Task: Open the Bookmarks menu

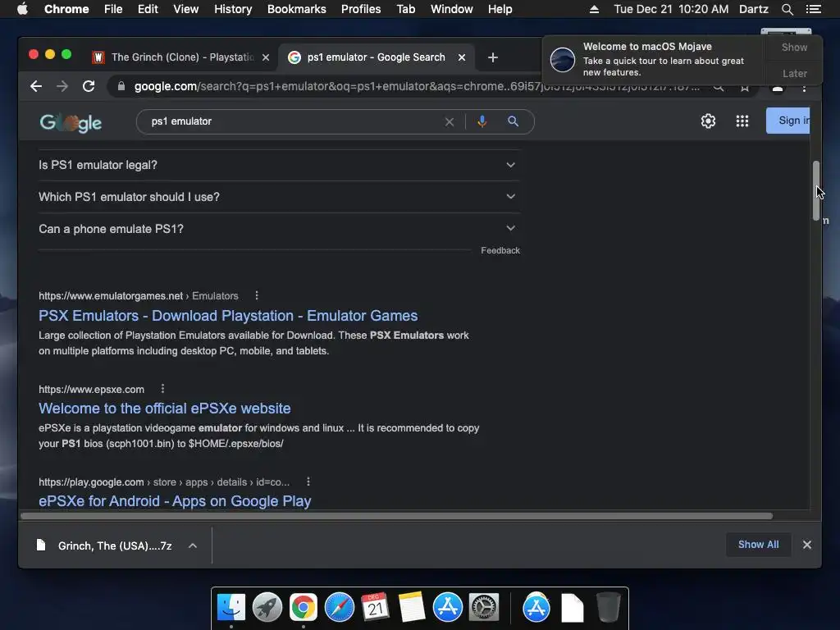Action: [297, 9]
